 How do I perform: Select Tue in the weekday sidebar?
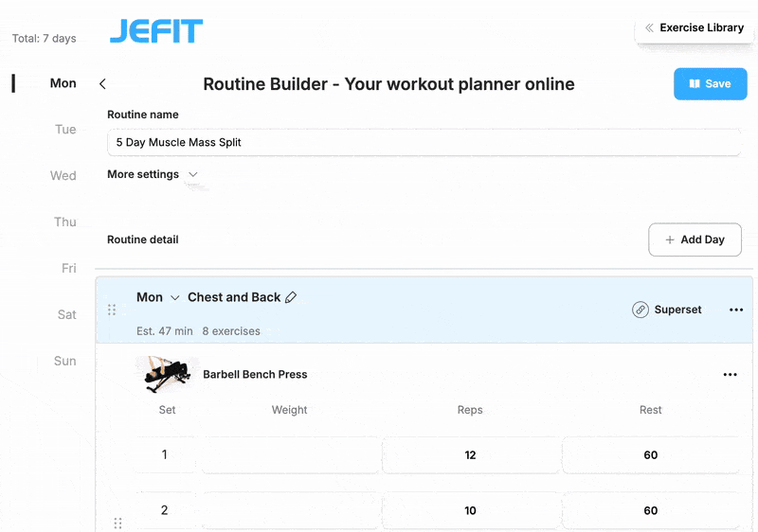pos(65,130)
